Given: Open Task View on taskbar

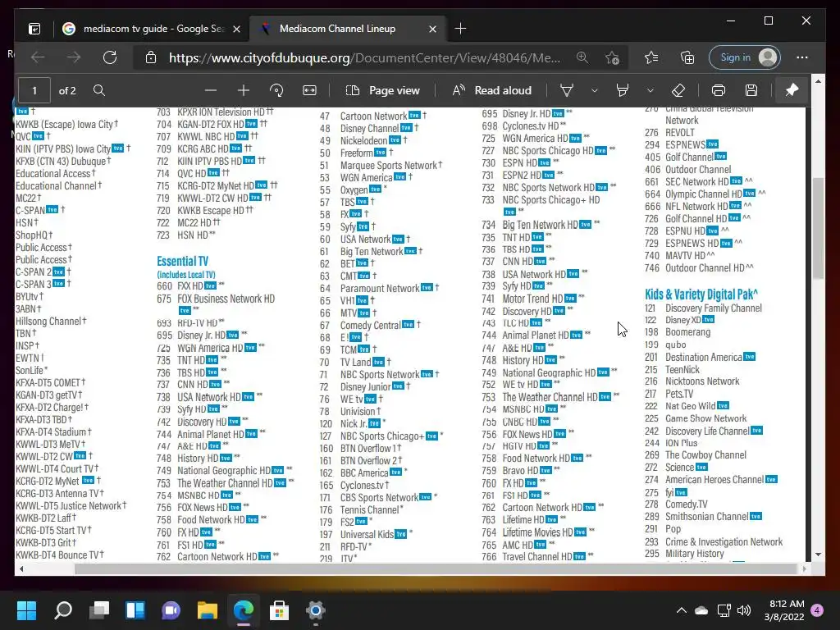Looking at the screenshot, I should (x=99, y=610).
